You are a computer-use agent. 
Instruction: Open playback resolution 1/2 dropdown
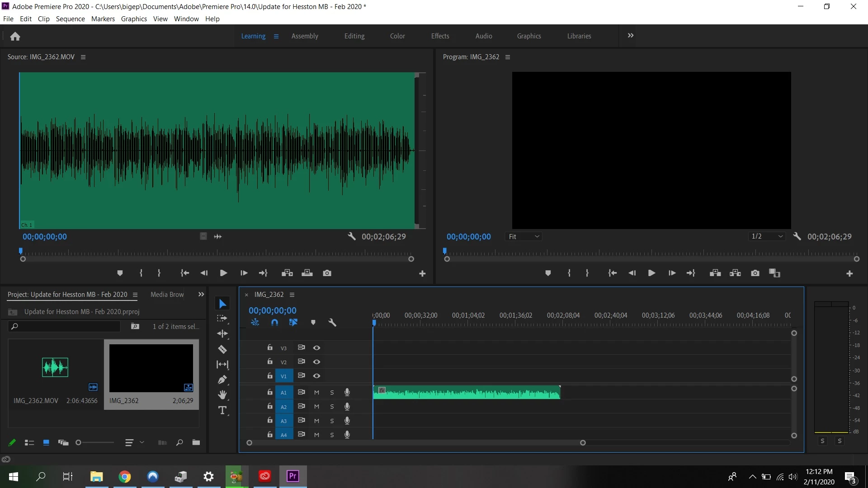click(767, 237)
